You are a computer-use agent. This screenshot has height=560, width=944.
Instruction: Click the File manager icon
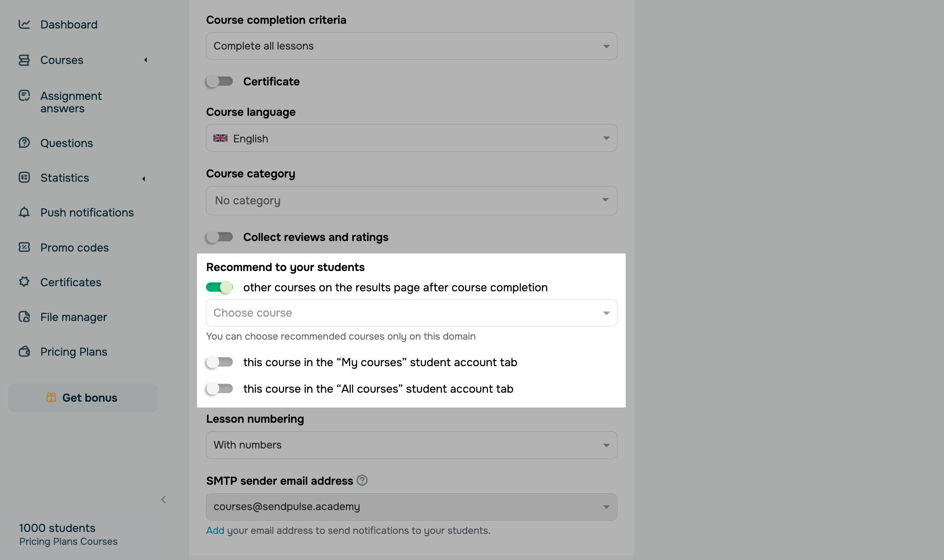click(x=24, y=317)
